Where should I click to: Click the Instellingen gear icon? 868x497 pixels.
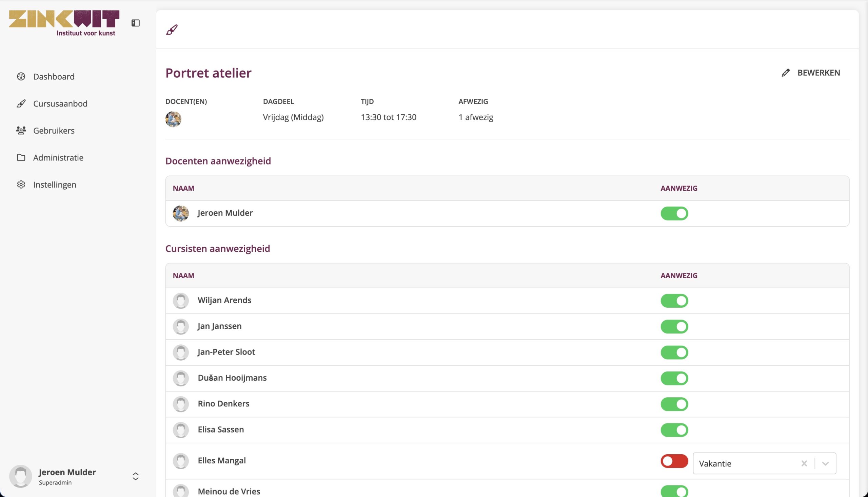click(21, 185)
